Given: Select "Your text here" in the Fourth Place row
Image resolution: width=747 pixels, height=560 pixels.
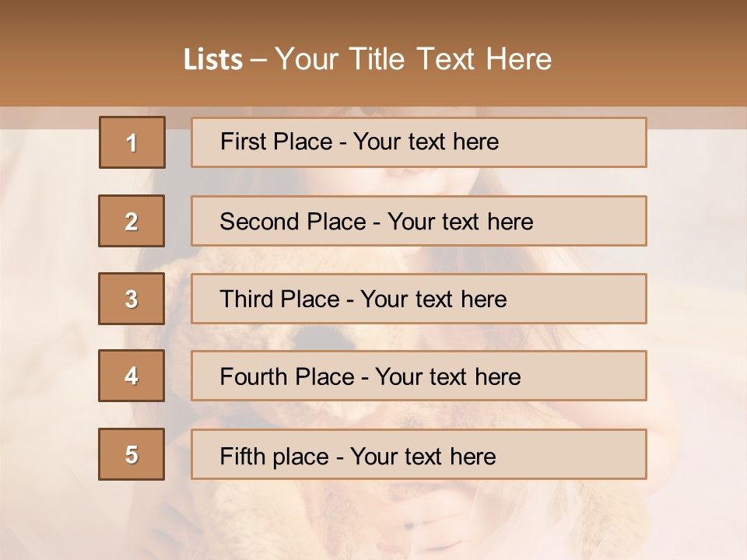Looking at the screenshot, I should pyautogui.click(x=447, y=377).
